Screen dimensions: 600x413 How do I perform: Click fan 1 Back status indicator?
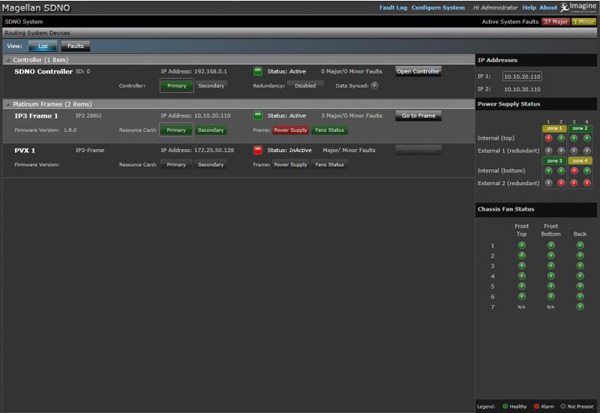(580, 245)
